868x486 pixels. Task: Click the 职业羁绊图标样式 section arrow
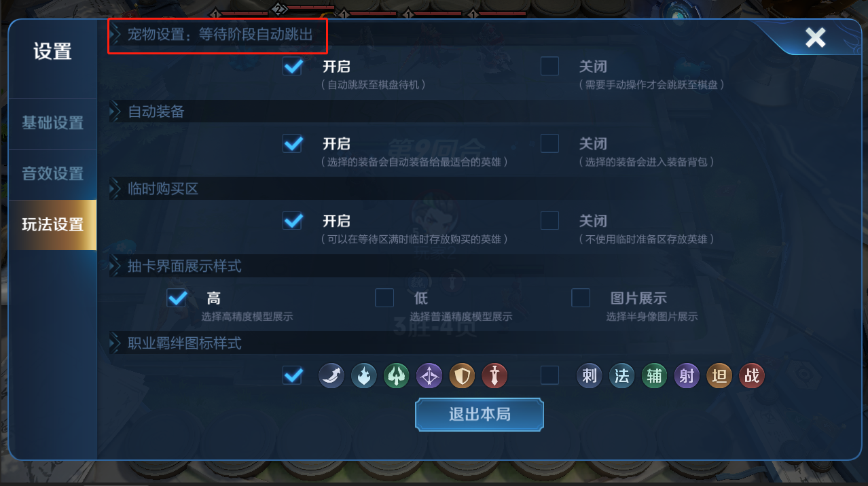115,343
